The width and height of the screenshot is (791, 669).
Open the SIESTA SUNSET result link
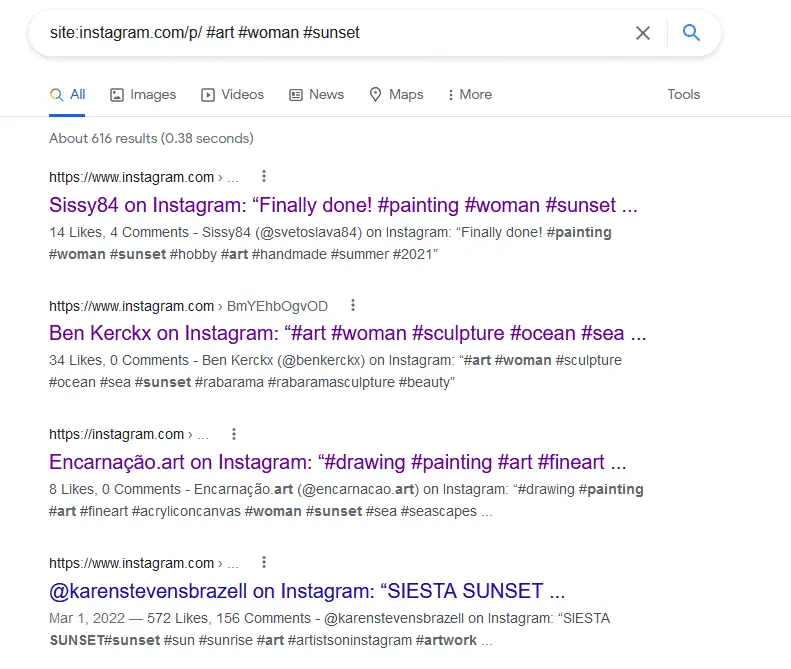pos(307,590)
